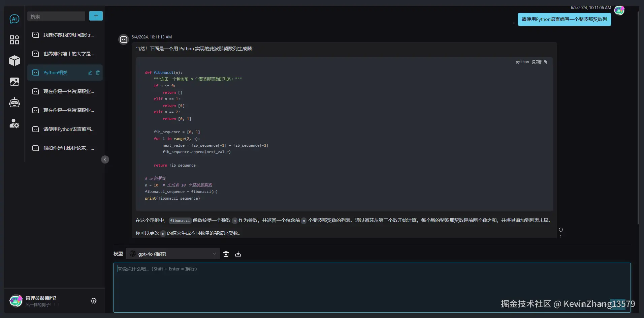This screenshot has height=318, width=644.
Task: Export the chat with the download icon
Action: coord(238,254)
